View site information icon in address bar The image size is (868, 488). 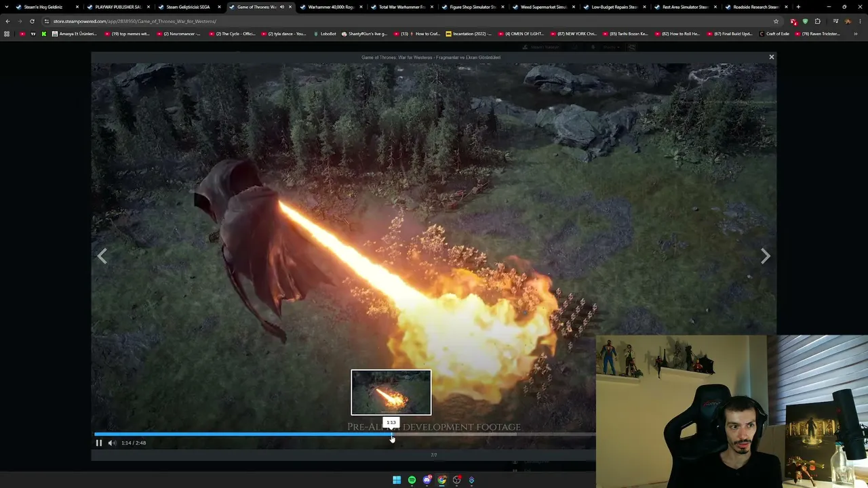(x=47, y=21)
